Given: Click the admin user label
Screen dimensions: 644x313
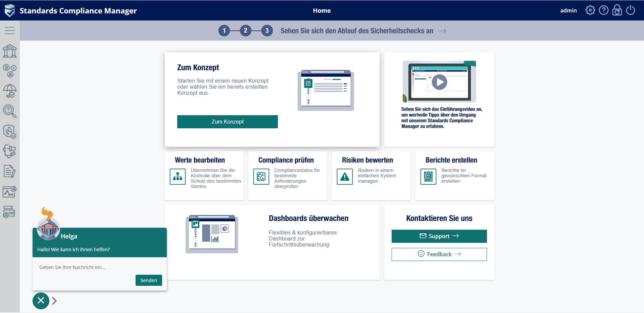Looking at the screenshot, I should click(x=568, y=10).
